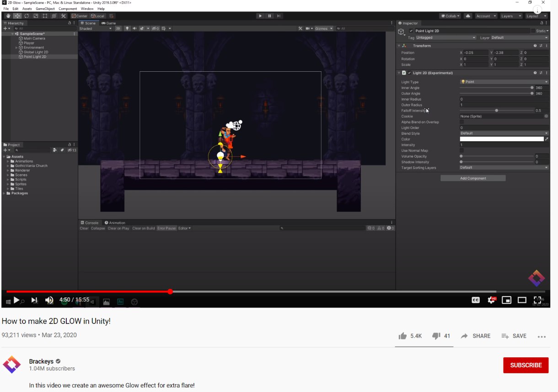Select the Rotate tool in Unity toolbar
This screenshot has height=392, width=558.
click(x=27, y=16)
